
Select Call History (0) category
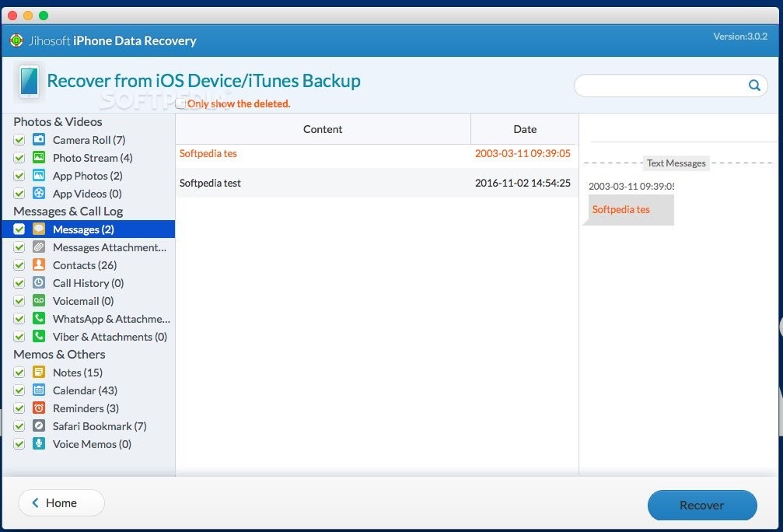88,283
